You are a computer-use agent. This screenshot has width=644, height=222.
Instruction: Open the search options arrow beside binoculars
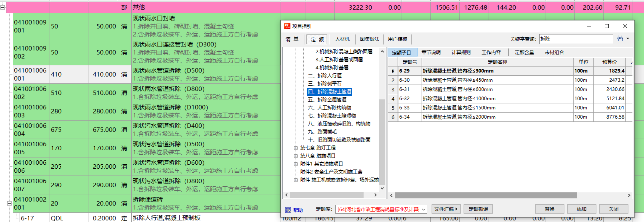pos(628,39)
